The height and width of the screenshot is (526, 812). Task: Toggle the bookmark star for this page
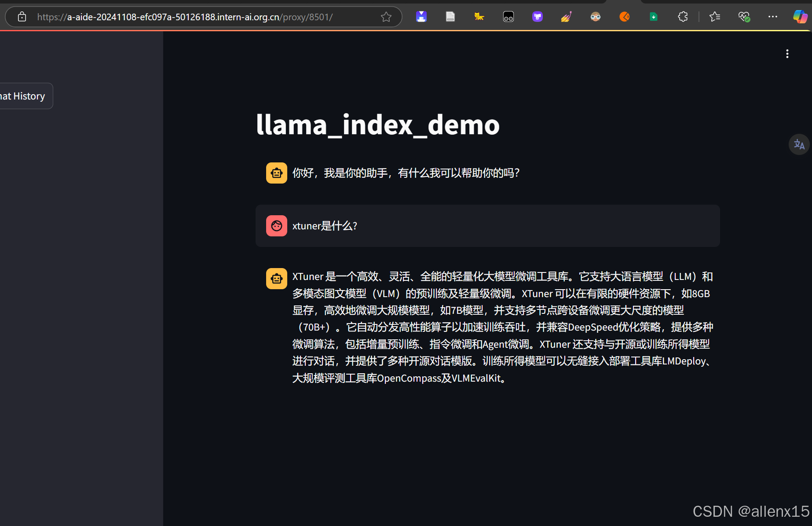click(386, 17)
